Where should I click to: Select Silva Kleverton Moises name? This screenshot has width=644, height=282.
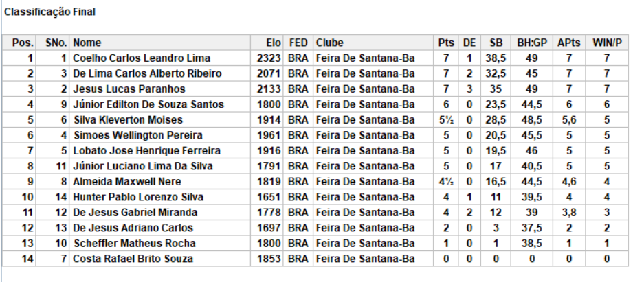coord(128,120)
